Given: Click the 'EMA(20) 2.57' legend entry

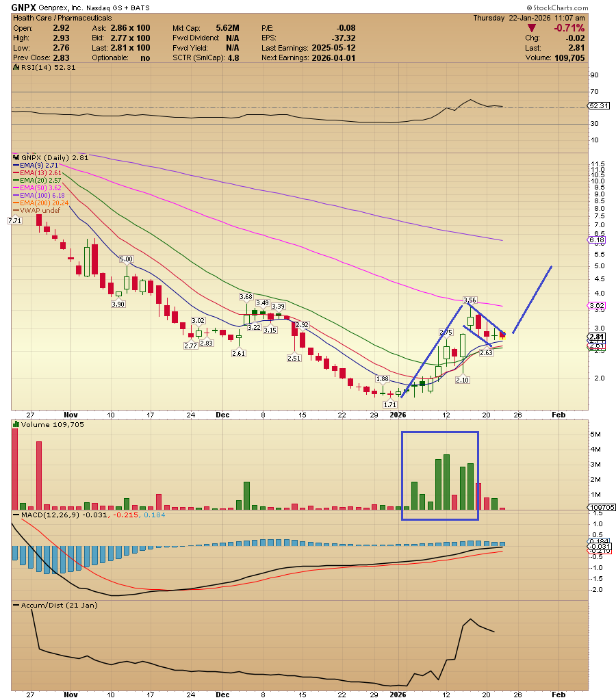Looking at the screenshot, I should (x=40, y=181).
